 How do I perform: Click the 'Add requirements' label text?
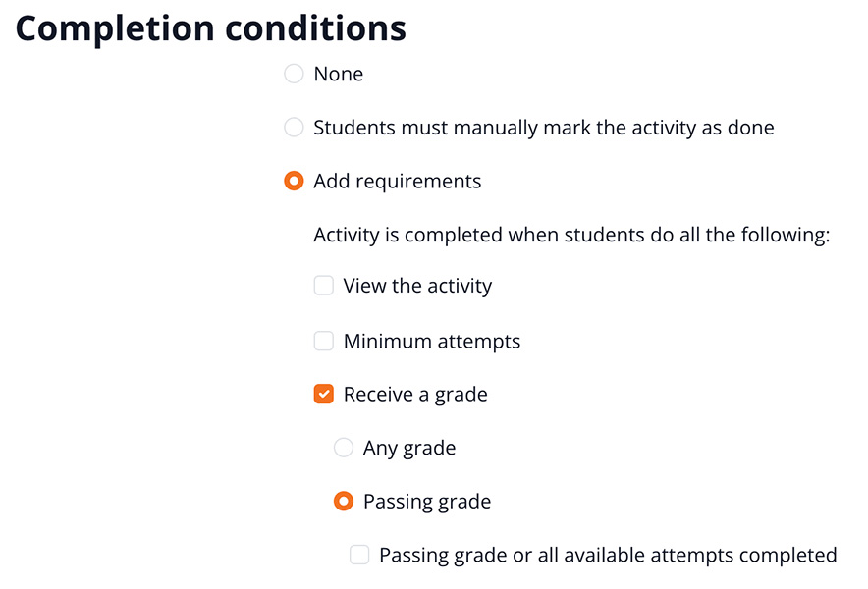[x=397, y=182]
